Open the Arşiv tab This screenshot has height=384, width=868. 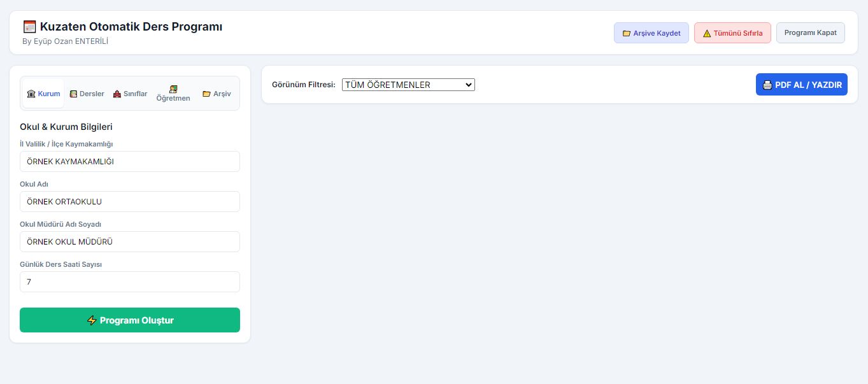[217, 94]
